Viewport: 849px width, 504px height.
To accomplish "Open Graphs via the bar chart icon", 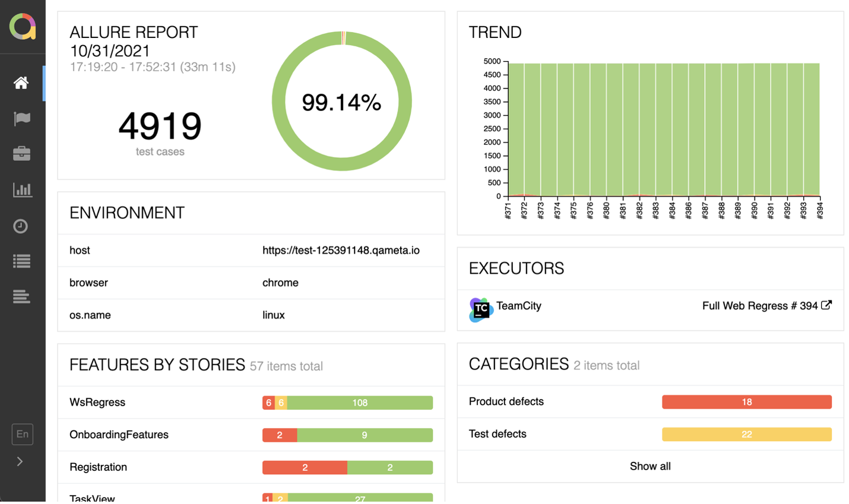I will point(22,190).
